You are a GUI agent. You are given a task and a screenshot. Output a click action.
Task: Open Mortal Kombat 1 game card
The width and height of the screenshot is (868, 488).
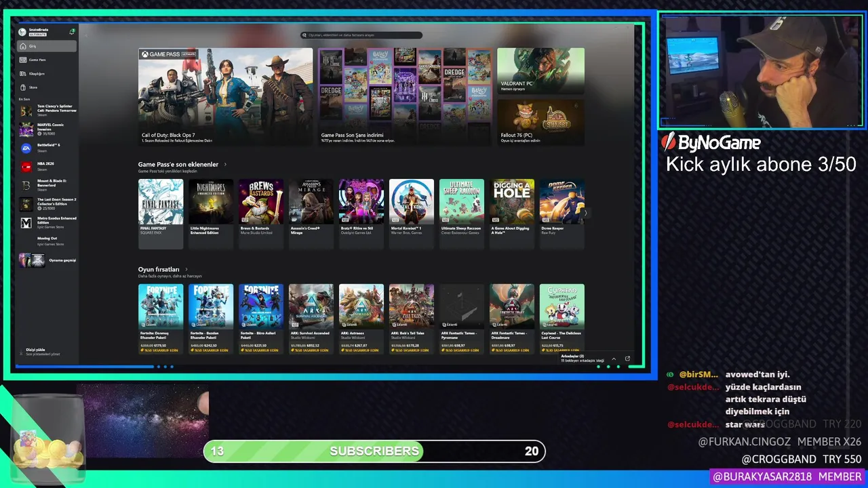point(412,213)
